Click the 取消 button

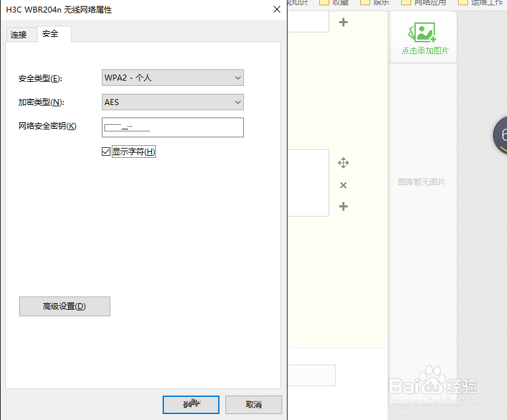254,405
